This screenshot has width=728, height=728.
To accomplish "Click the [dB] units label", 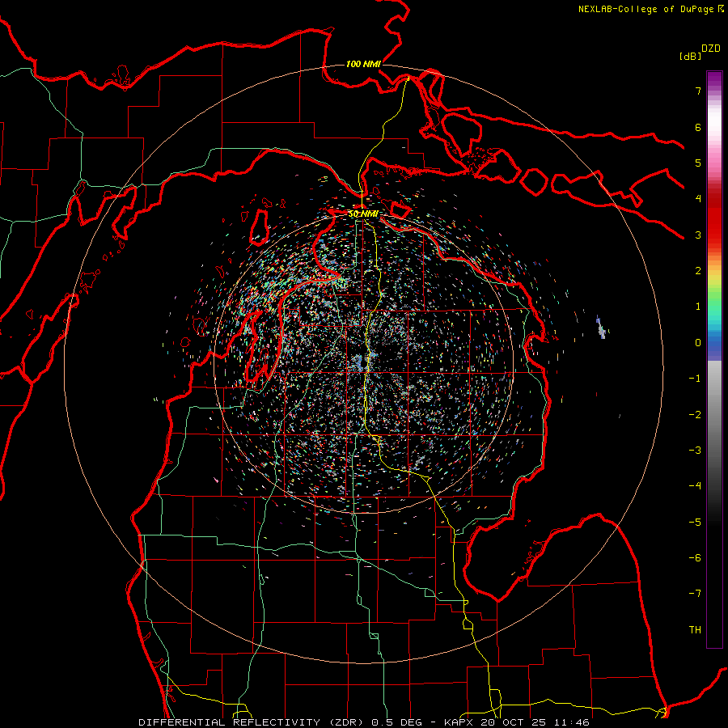I will coord(691,56).
